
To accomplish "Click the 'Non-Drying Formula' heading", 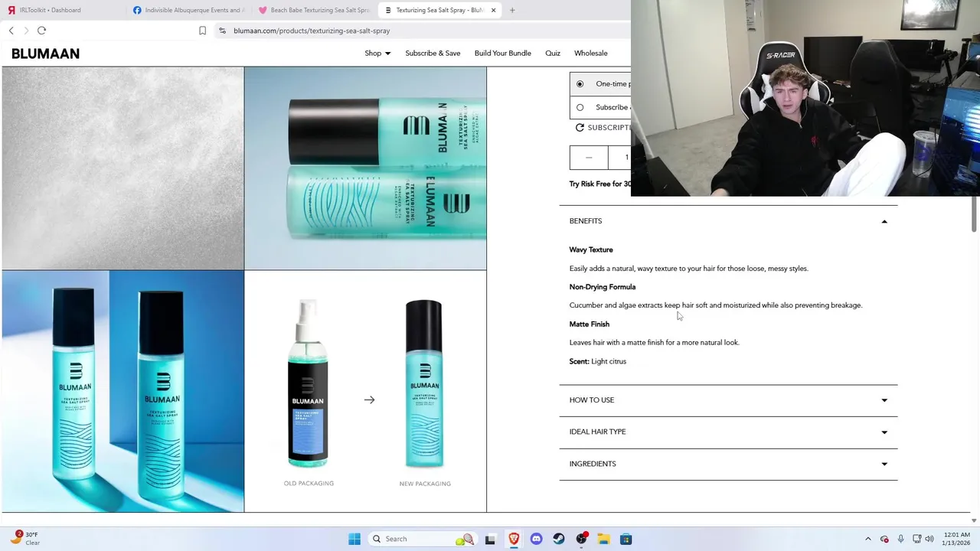I will [x=603, y=287].
